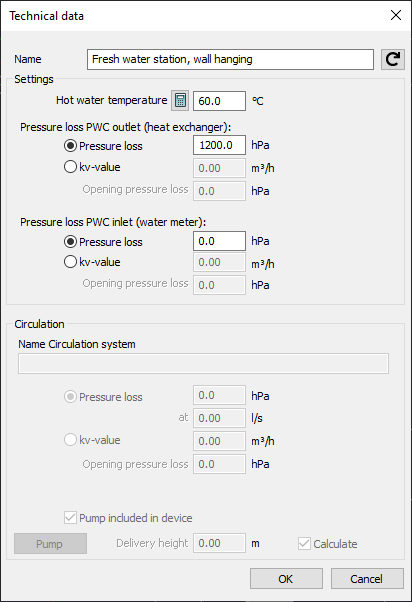Click the hot water temperature field
412x602 pixels.
(219, 101)
